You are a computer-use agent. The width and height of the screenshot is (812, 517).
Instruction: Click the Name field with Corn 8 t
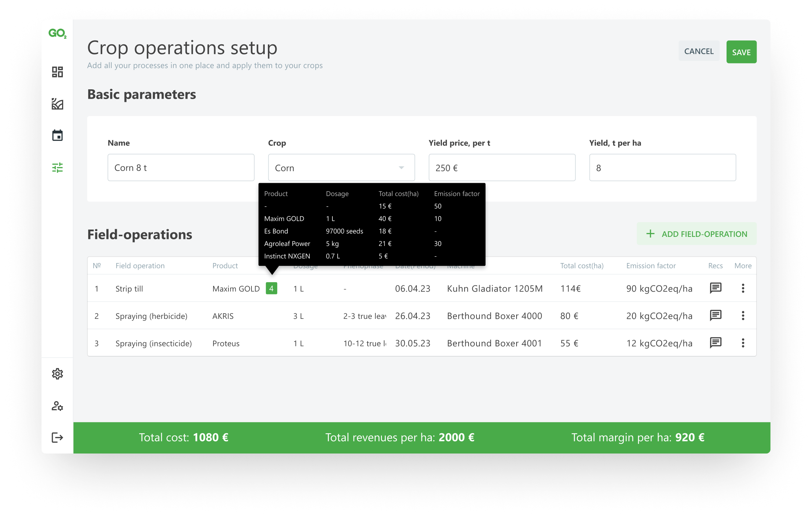click(x=181, y=168)
